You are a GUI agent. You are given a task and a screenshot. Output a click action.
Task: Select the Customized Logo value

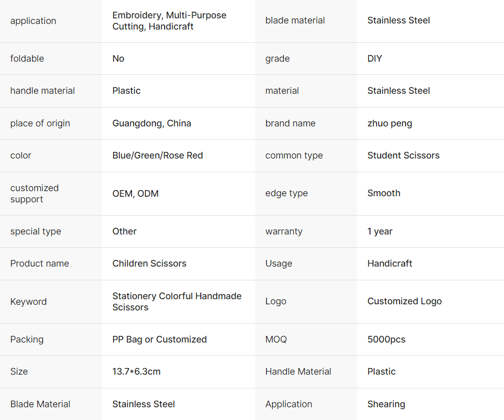[404, 301]
